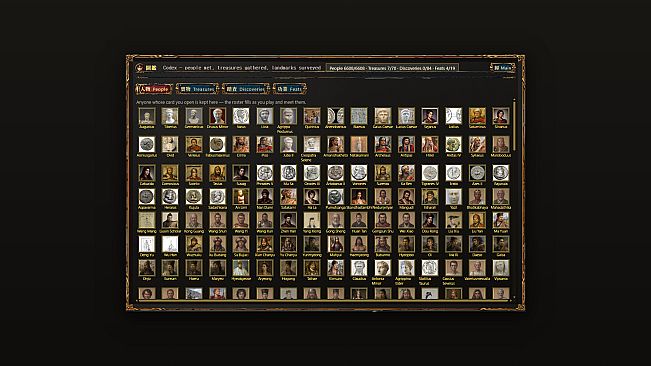The height and width of the screenshot is (366, 651).
Task: Open the Deng Yu sketch card
Action: click(147, 244)
